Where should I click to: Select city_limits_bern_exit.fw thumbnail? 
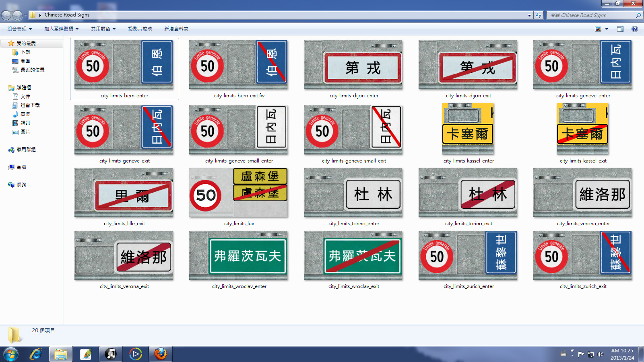tap(238, 65)
